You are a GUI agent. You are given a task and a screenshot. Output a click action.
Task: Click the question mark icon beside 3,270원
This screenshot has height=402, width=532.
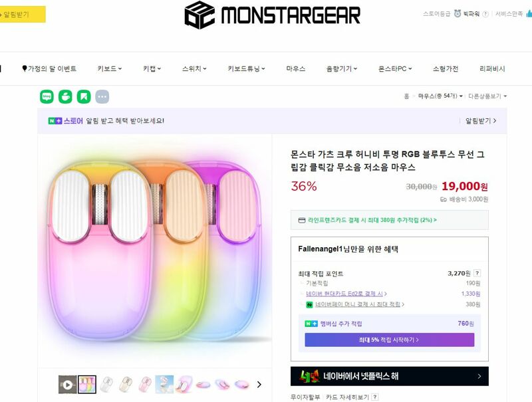(477, 273)
